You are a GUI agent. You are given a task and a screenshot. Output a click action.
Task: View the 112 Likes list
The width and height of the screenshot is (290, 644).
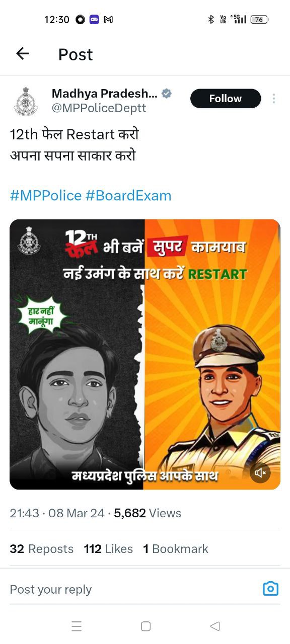pyautogui.click(x=108, y=549)
